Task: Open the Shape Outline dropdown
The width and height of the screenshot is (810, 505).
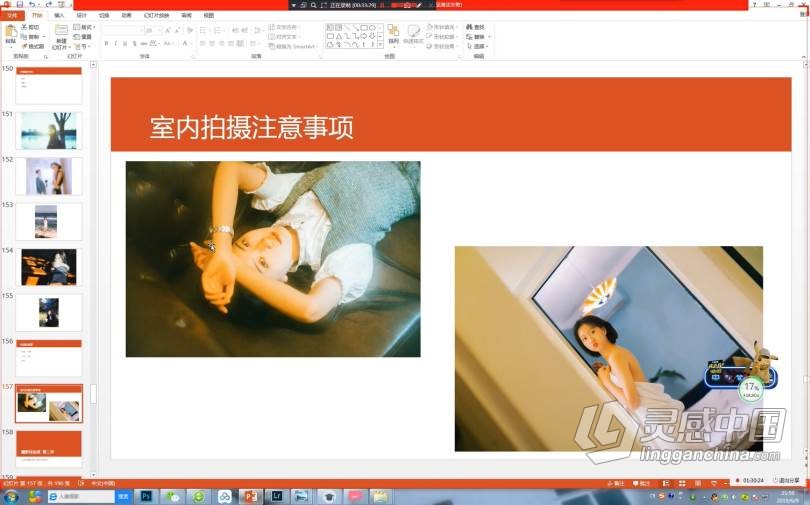Action: (443, 37)
